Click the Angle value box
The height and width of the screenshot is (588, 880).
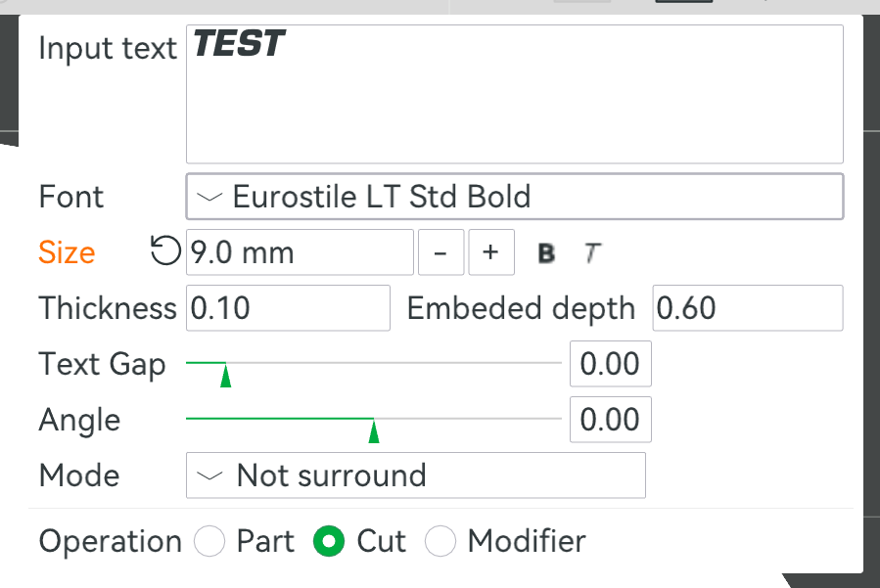click(611, 420)
